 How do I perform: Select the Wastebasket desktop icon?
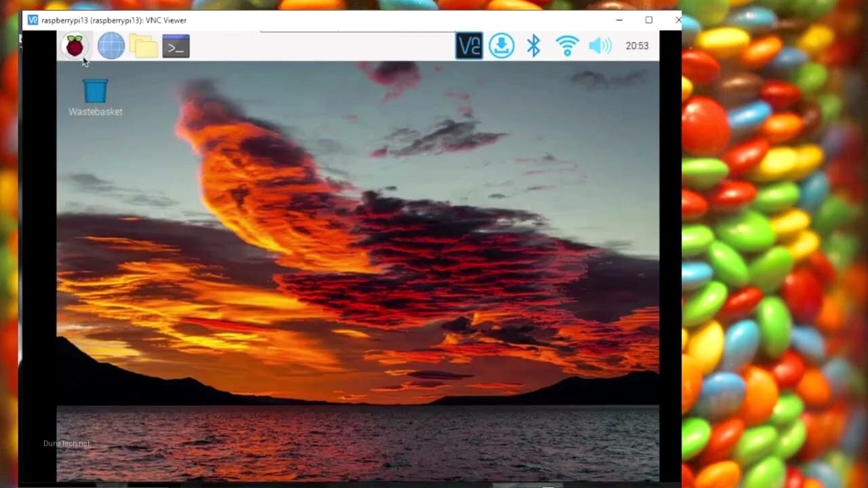click(x=96, y=98)
